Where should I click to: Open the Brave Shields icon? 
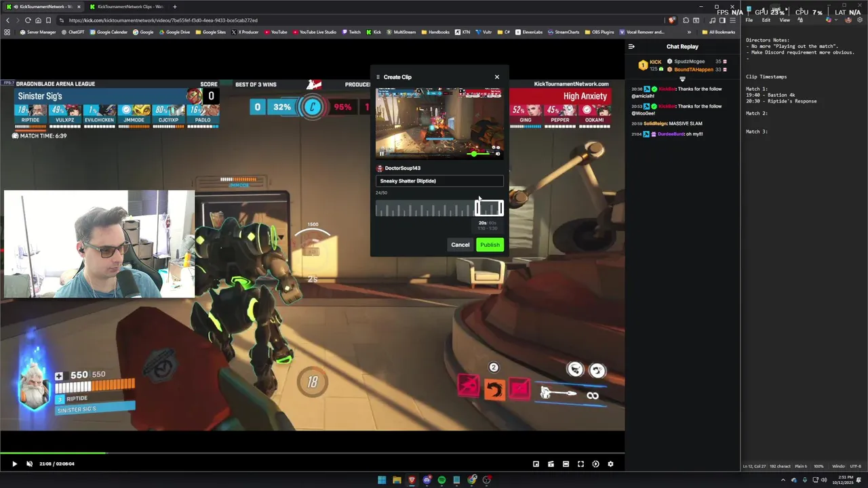pos(672,20)
